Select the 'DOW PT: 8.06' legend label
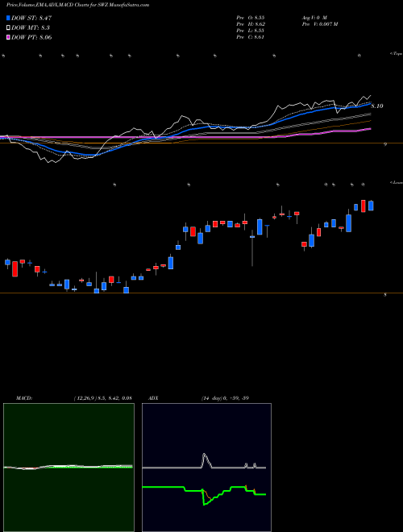 [31, 37]
